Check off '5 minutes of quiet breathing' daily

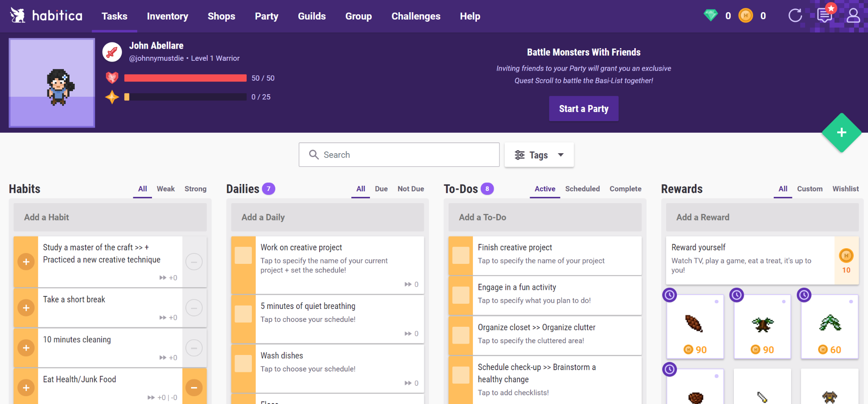pyautogui.click(x=243, y=314)
